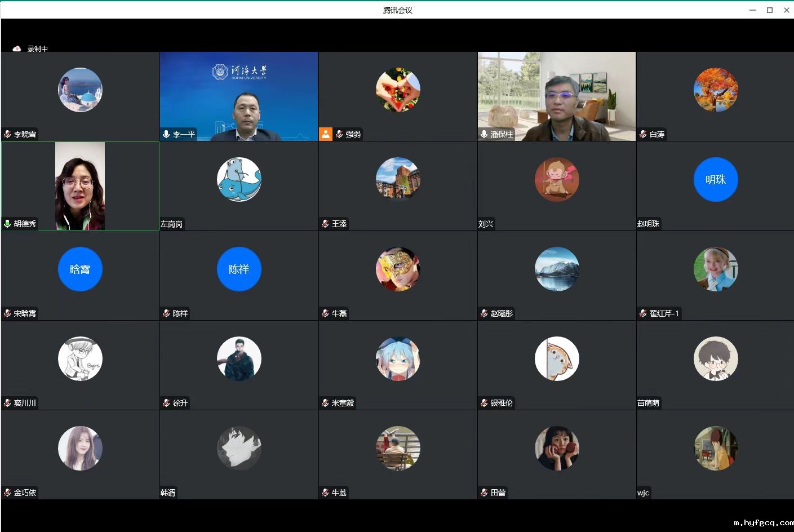This screenshot has height=532, width=794.
Task: Click the muted microphone icon next to 白涛
Action: tap(643, 134)
